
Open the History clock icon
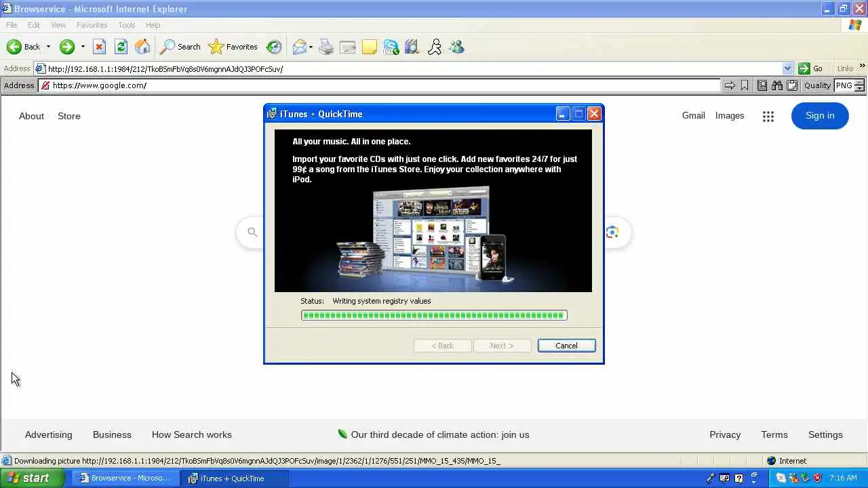[x=274, y=47]
